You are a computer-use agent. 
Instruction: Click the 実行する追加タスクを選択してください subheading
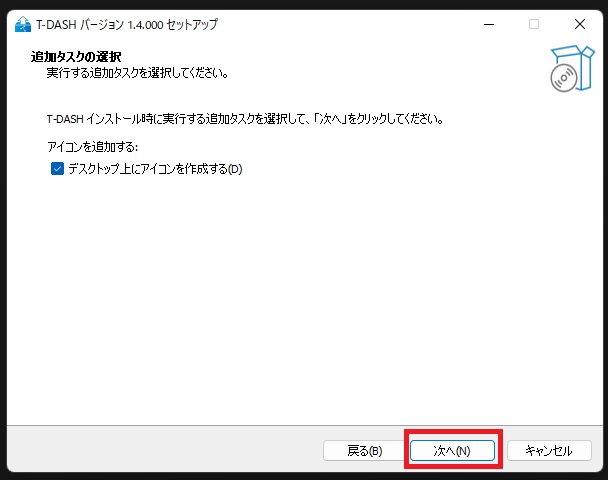pos(137,73)
